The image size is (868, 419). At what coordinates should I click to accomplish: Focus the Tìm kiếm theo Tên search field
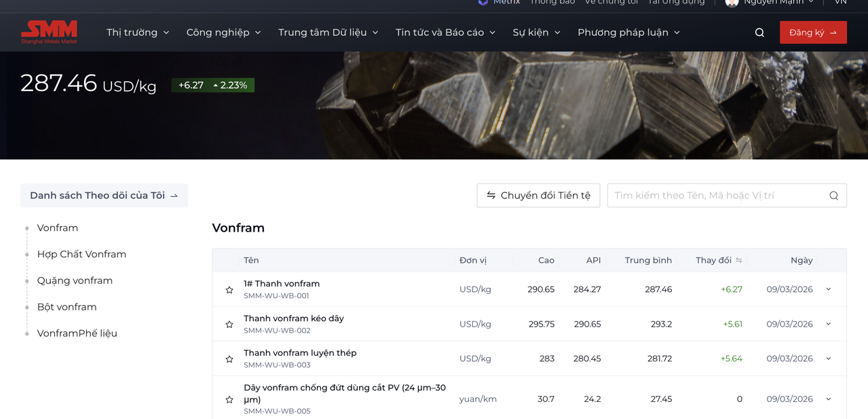[x=727, y=196]
